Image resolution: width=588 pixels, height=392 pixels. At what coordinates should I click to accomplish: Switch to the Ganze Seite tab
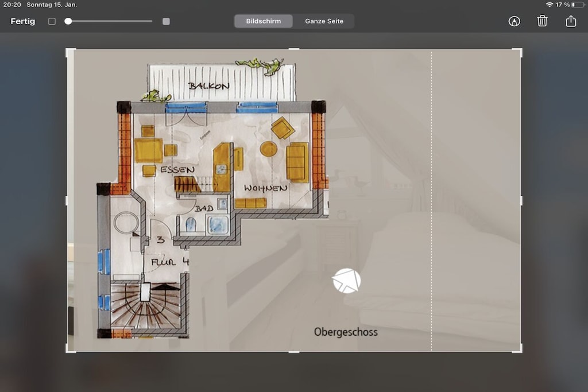(324, 21)
